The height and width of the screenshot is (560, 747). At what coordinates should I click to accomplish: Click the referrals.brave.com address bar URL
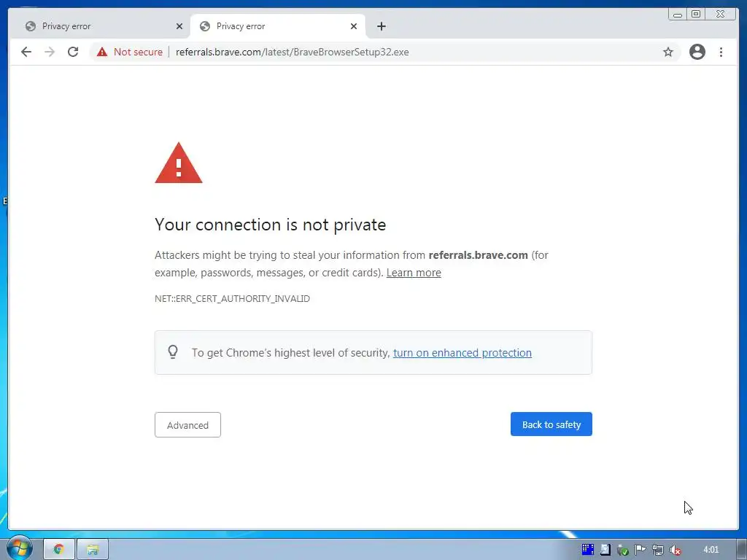(x=292, y=52)
